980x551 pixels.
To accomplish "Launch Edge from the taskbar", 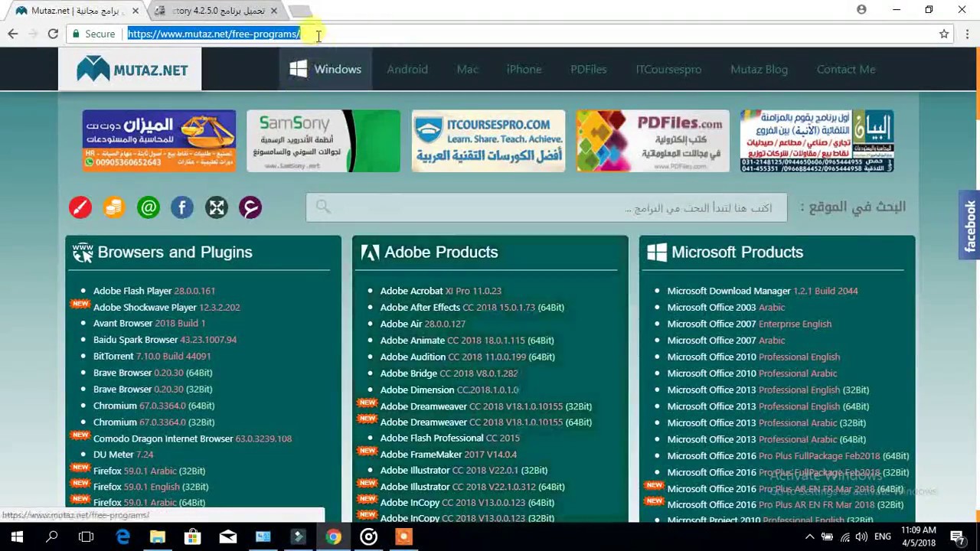I will (x=122, y=536).
